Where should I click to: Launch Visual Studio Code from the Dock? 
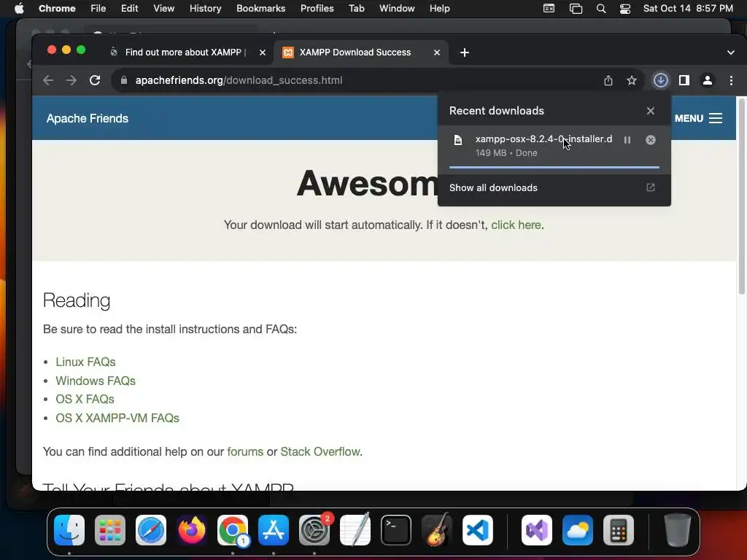coord(477,530)
